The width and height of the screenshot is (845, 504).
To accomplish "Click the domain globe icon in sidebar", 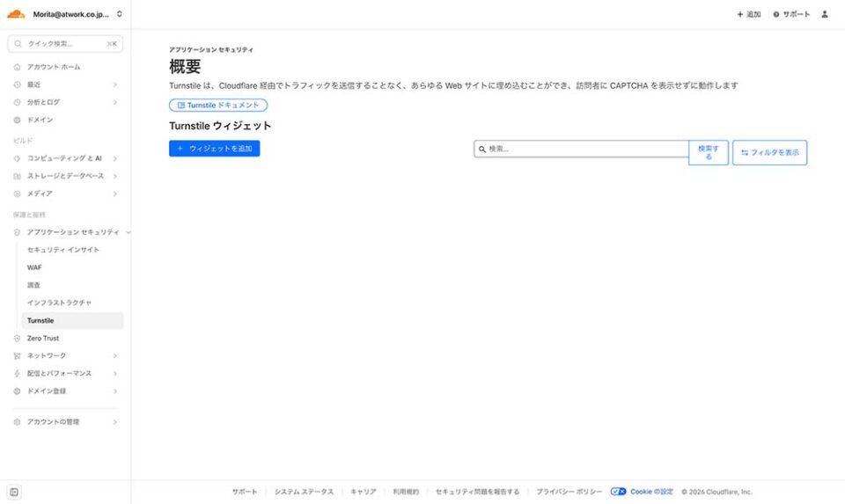I will click(18, 120).
